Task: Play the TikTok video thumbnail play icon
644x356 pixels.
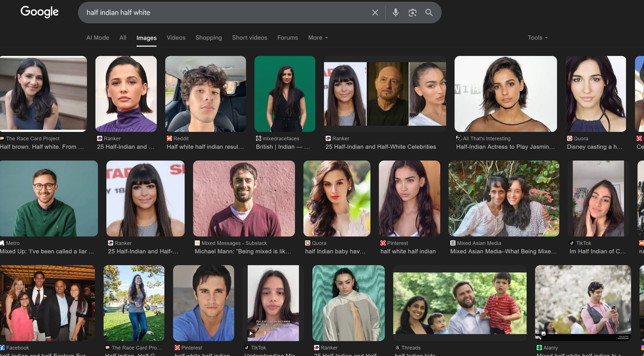Action: click(251, 334)
